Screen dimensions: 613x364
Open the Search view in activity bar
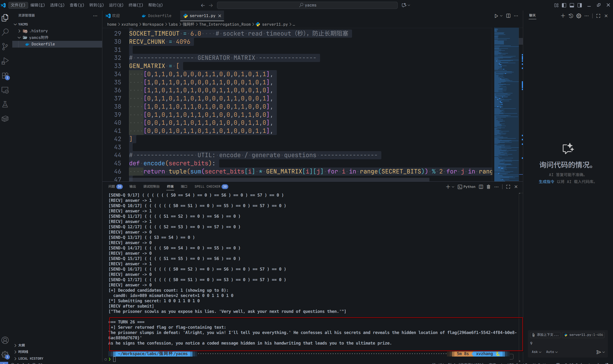point(5,32)
